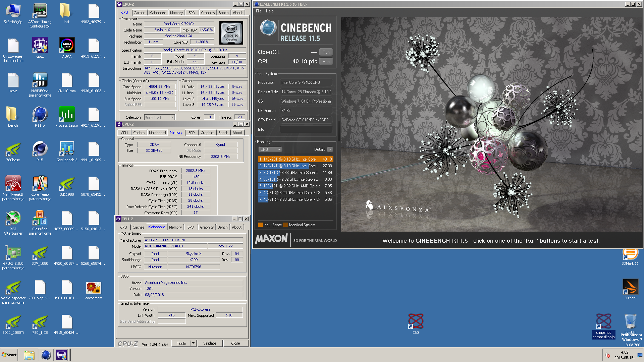The width and height of the screenshot is (644, 362).
Task: Select ranking row 12C/12T AMD Opteron
Action: point(296,186)
